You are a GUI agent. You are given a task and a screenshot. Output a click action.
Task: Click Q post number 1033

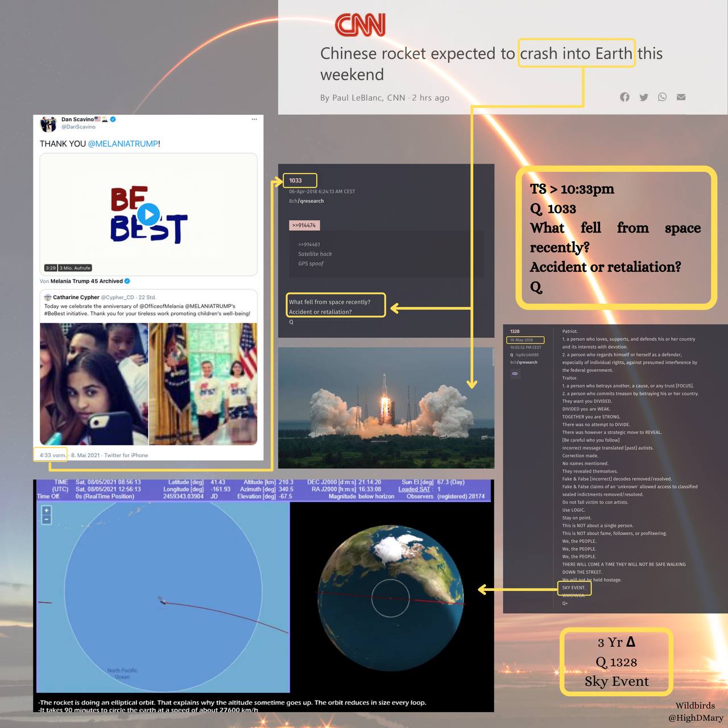point(295,180)
